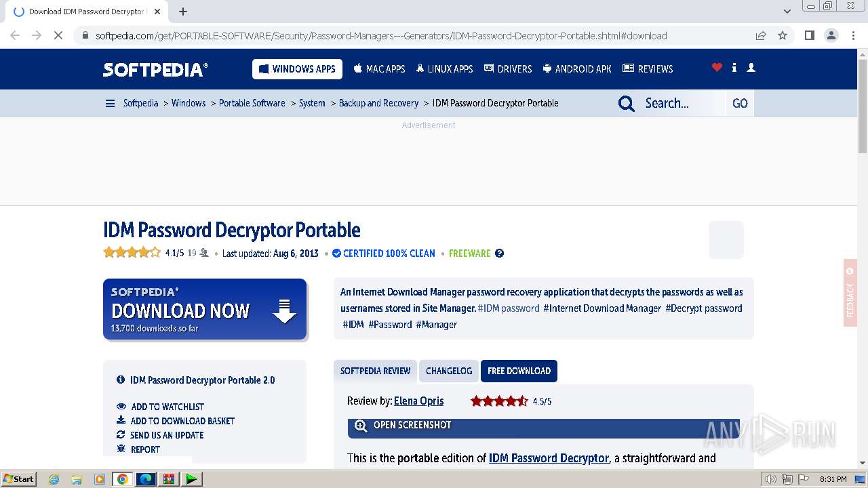Switch to Softpedia Review tab

[376, 371]
